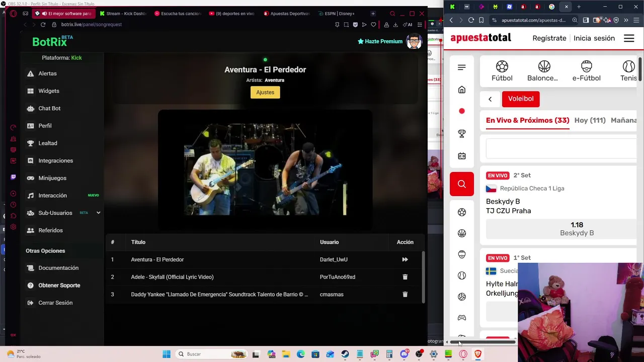Screen dimensions: 644x362
Task: Select Baloncesto sport icon
Action: pos(542,71)
